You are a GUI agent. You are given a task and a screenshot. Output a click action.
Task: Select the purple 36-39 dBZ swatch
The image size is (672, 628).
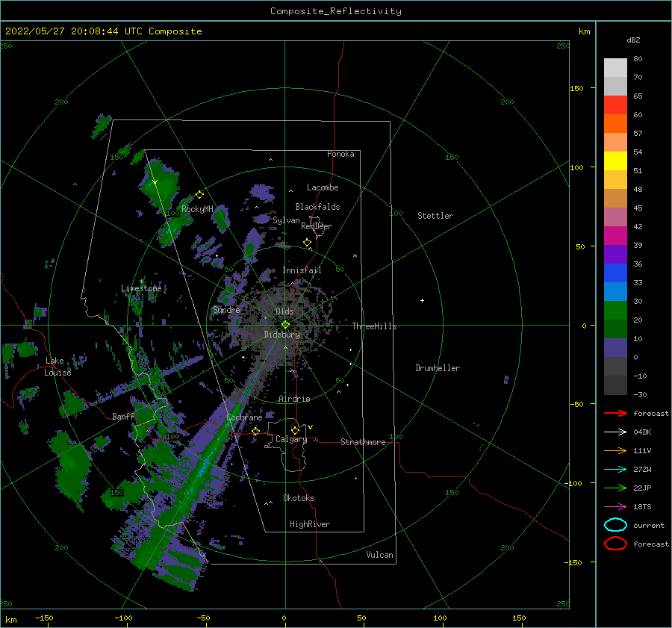point(615,254)
